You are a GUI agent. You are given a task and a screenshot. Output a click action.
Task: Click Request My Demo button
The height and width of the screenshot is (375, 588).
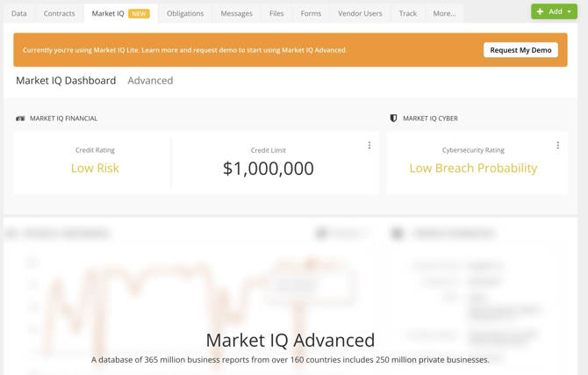click(520, 50)
